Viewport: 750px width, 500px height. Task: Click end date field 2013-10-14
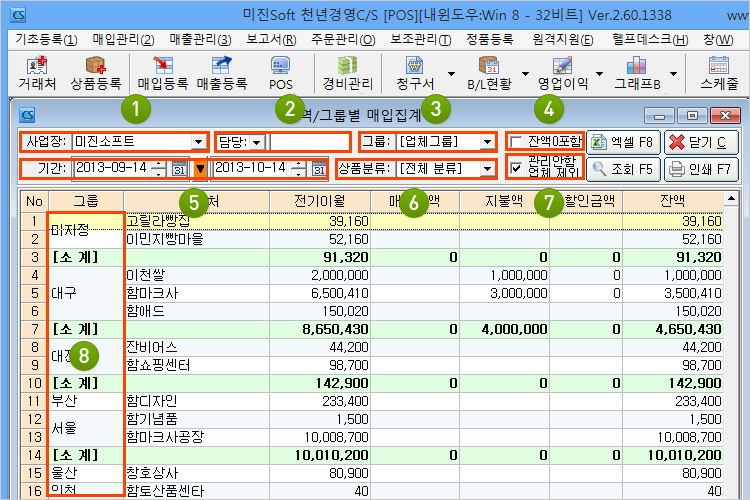[x=251, y=168]
